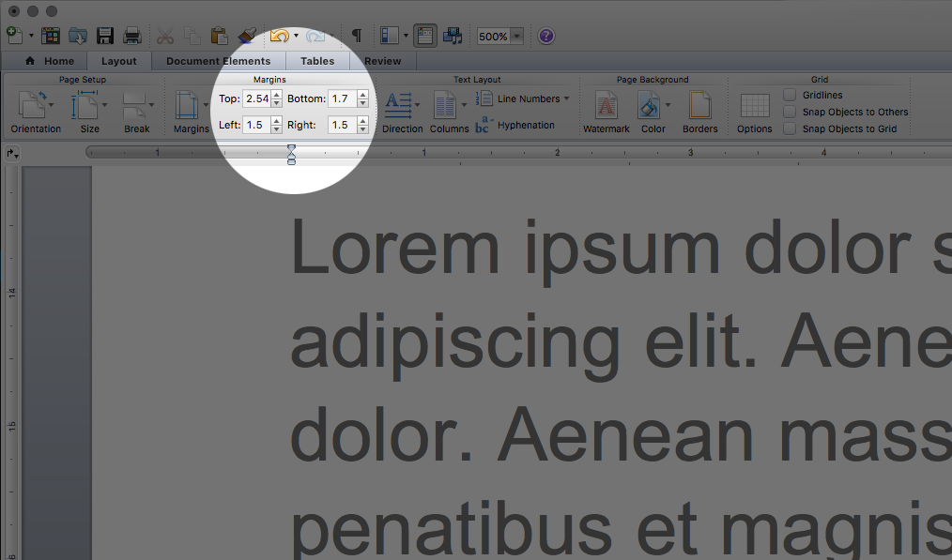The image size is (952, 560).
Task: Expand the Columns dropdown arrow
Action: [464, 105]
